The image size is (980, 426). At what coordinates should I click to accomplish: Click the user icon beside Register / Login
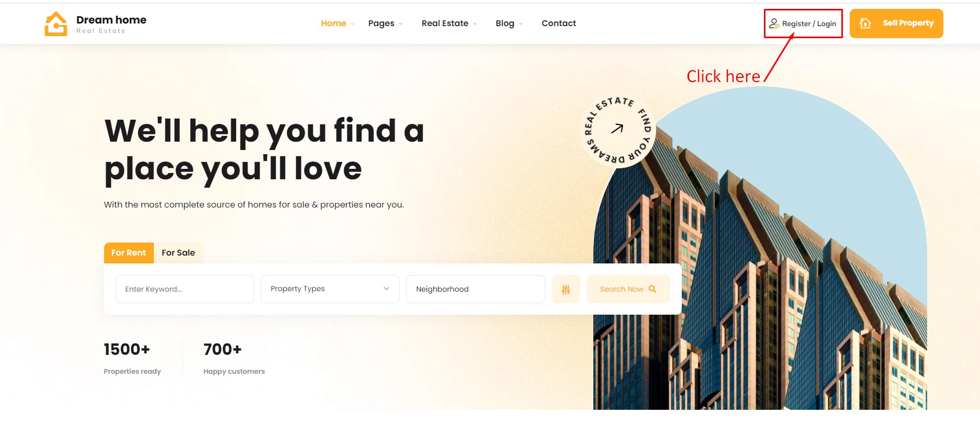click(774, 24)
